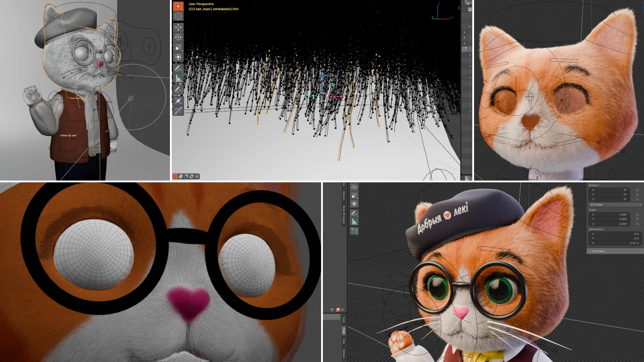Select the Annotate tool in the bottom viewport
This screenshot has height=362, width=644.
(x=354, y=214)
